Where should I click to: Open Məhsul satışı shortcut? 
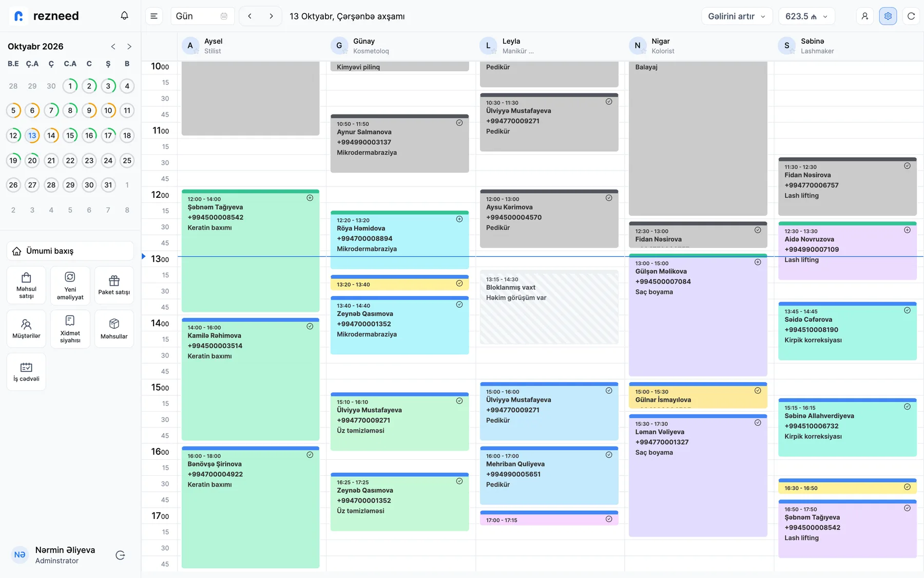click(26, 285)
